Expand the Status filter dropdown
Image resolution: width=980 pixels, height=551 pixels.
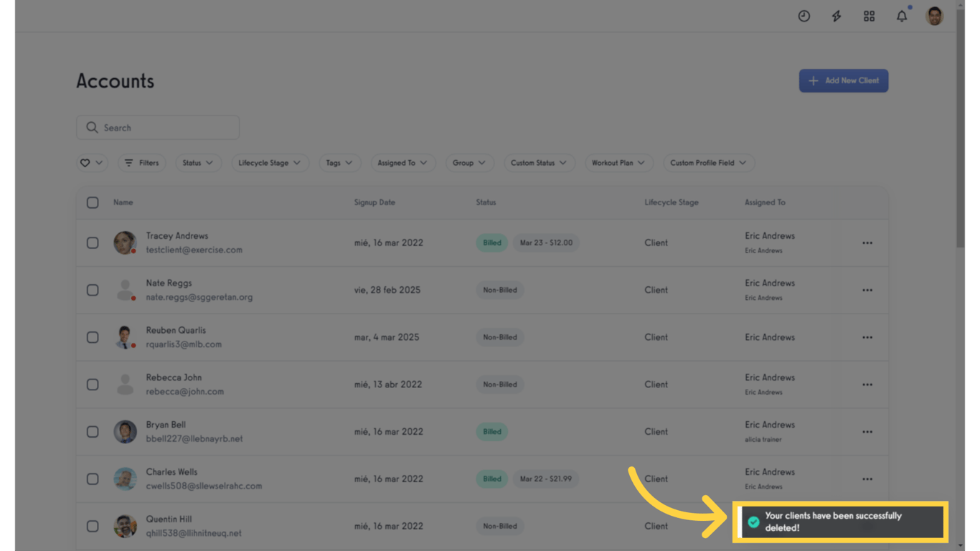click(197, 163)
